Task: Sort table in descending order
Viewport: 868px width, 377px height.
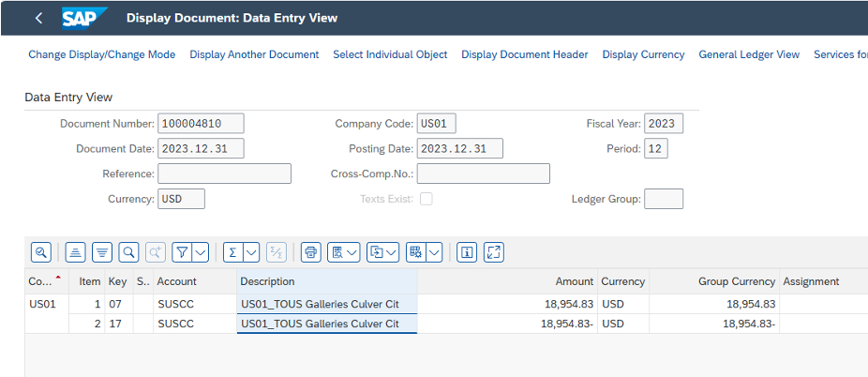Action: coord(102,251)
